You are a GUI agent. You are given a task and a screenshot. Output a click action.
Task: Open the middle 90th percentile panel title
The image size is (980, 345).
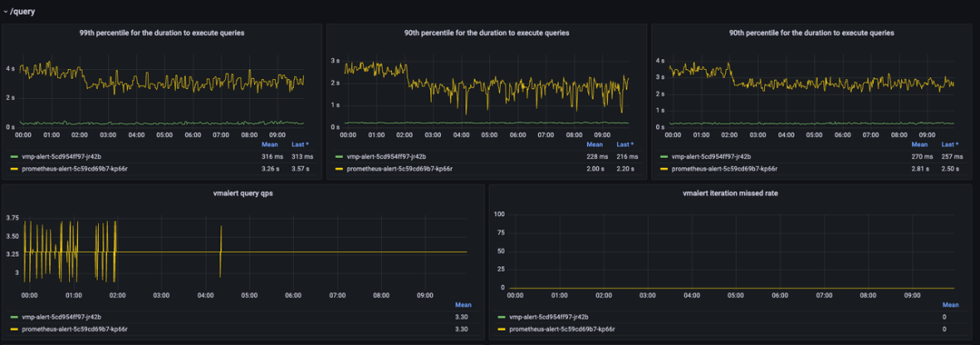(x=486, y=33)
